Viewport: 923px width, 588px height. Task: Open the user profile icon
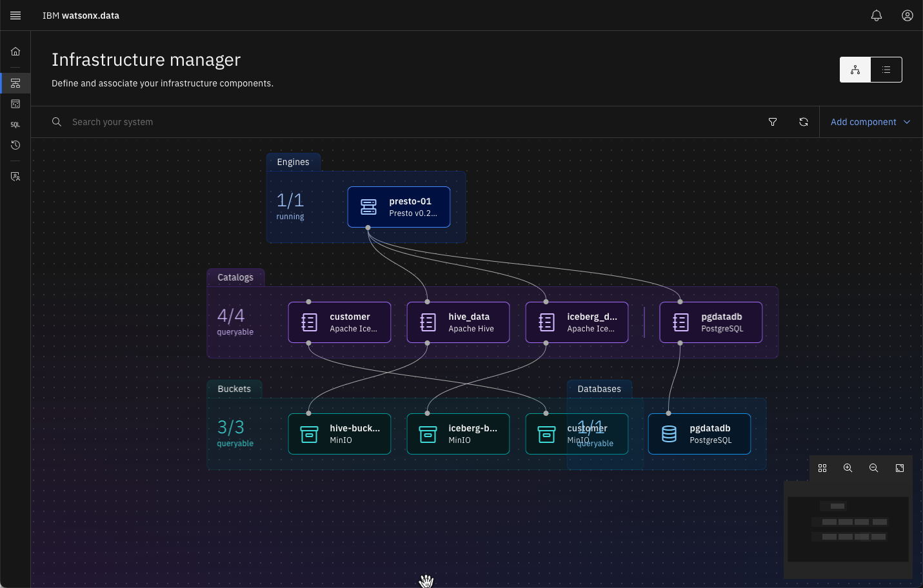click(907, 15)
